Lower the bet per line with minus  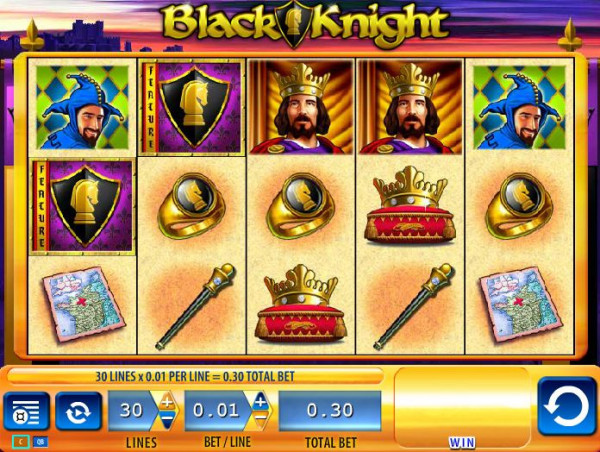pyautogui.click(x=261, y=420)
